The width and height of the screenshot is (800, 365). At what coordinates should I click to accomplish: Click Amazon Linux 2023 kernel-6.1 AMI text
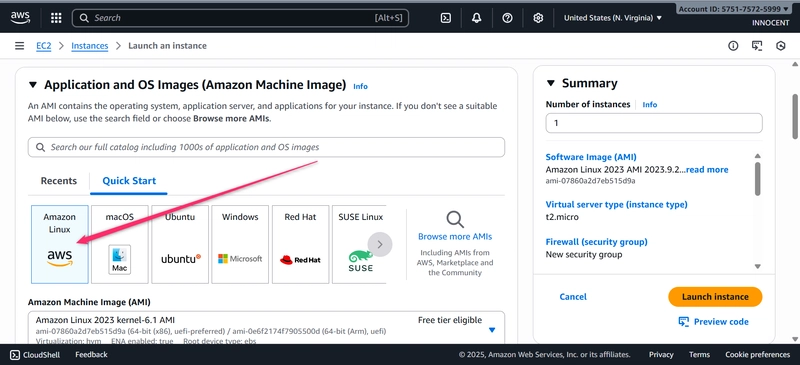[x=105, y=321]
